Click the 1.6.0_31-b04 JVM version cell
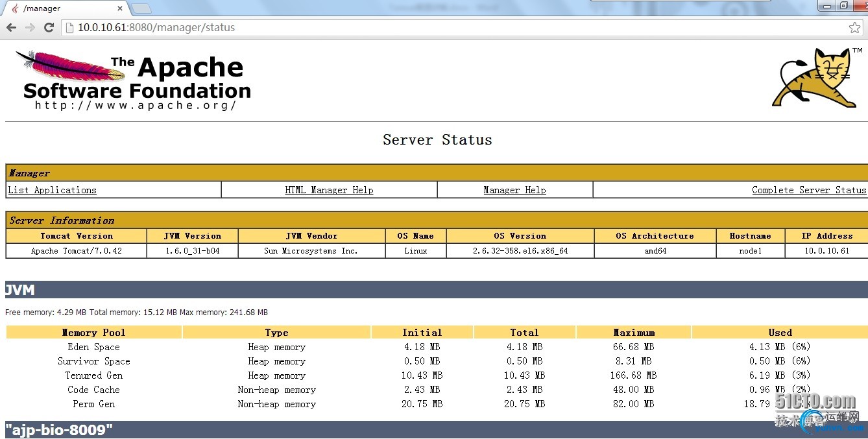 pos(192,251)
